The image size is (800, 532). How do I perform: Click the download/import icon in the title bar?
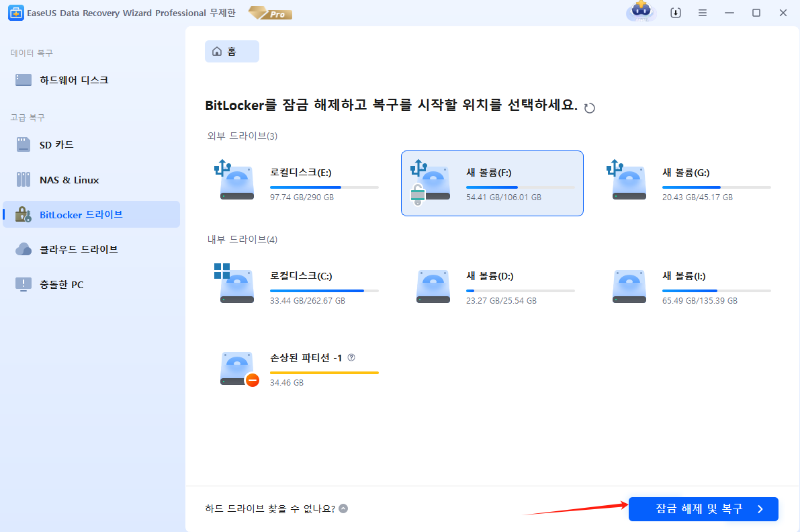(x=676, y=13)
